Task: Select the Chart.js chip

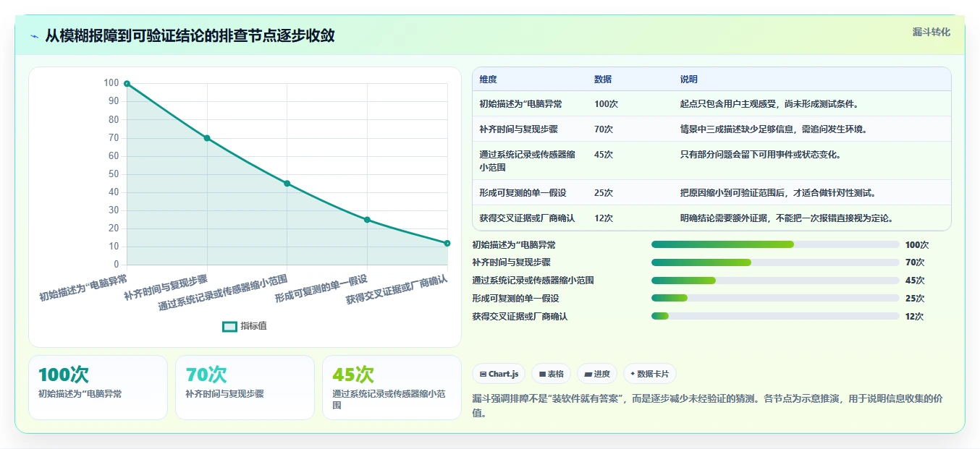Action: tap(499, 374)
